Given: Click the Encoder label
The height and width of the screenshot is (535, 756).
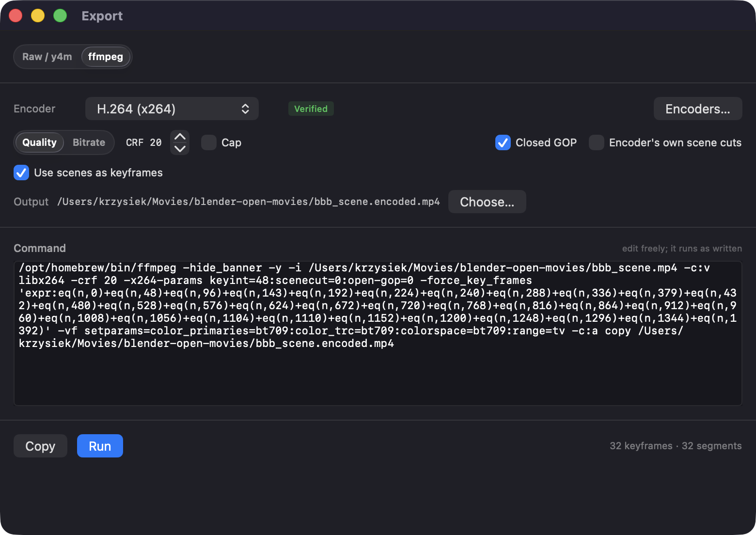Looking at the screenshot, I should point(34,109).
